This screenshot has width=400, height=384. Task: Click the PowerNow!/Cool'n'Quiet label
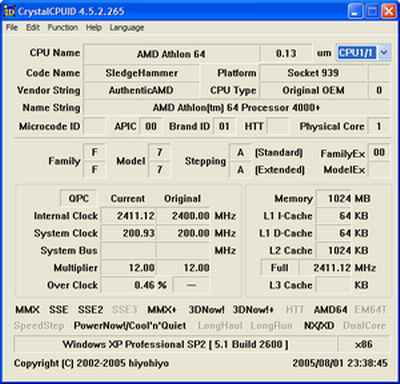point(130,326)
